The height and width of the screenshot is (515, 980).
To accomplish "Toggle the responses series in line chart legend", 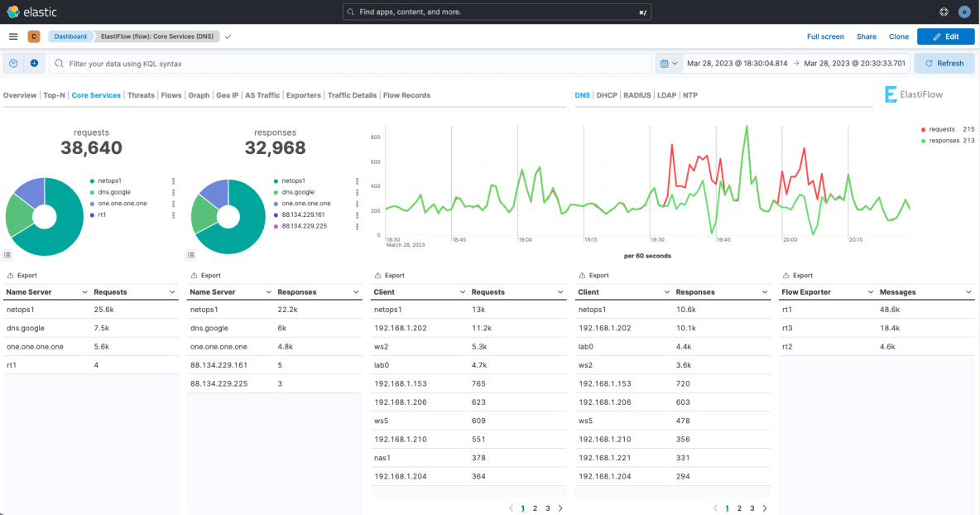I will 944,141.
